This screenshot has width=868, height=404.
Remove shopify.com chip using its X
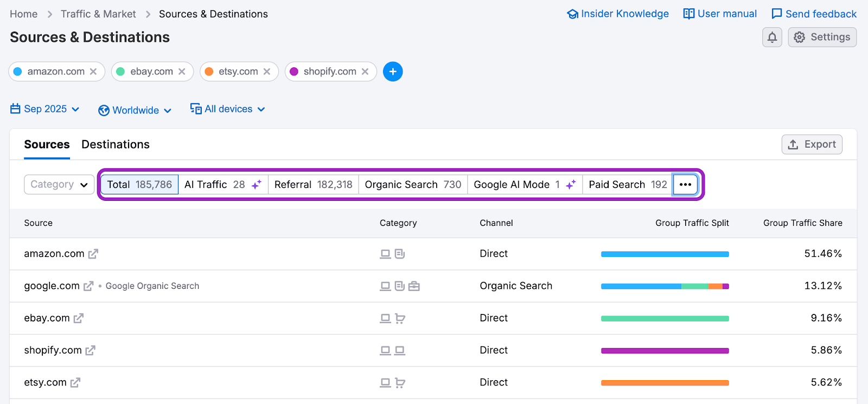coord(365,72)
